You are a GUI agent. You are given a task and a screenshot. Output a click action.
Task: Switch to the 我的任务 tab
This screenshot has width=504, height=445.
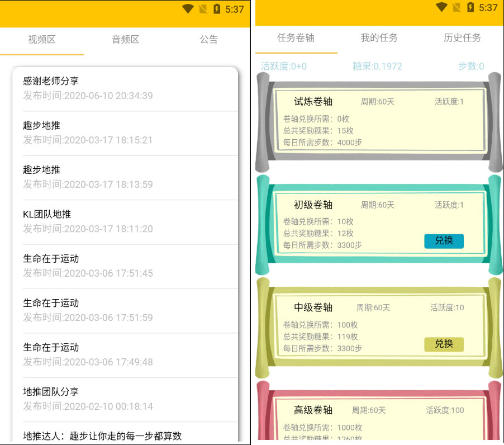click(x=379, y=38)
